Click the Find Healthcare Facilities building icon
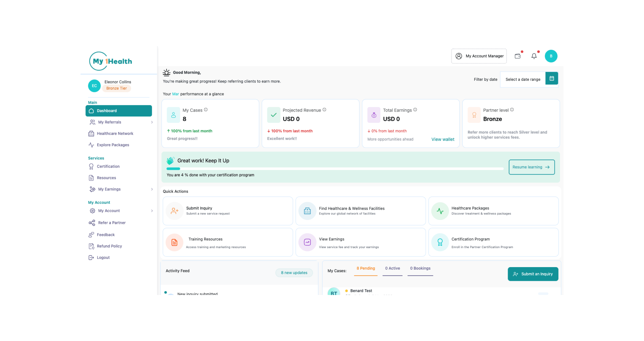Image resolution: width=644 pixels, height=341 pixels. (x=307, y=211)
